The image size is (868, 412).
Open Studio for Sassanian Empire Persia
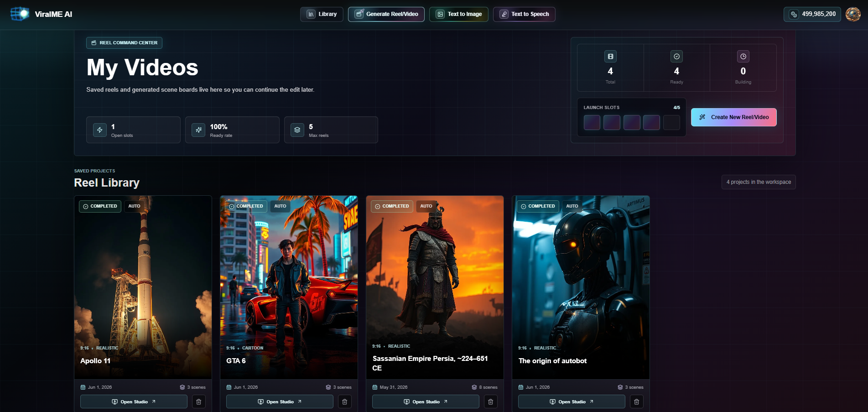click(x=426, y=402)
